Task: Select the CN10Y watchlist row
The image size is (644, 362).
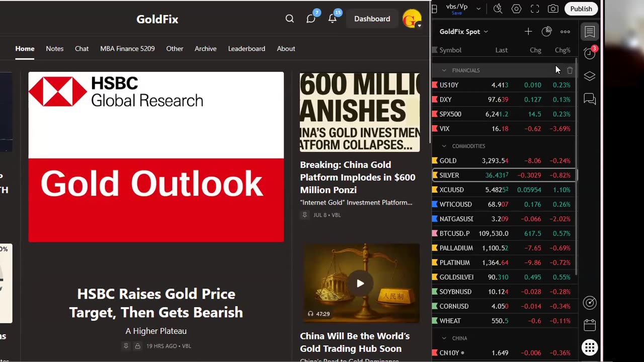Action: pos(503,353)
